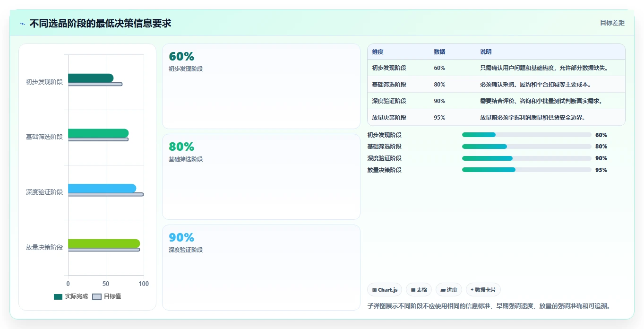Click the green 基础筛选阶段 chart bar
644x329 pixels.
(98, 133)
